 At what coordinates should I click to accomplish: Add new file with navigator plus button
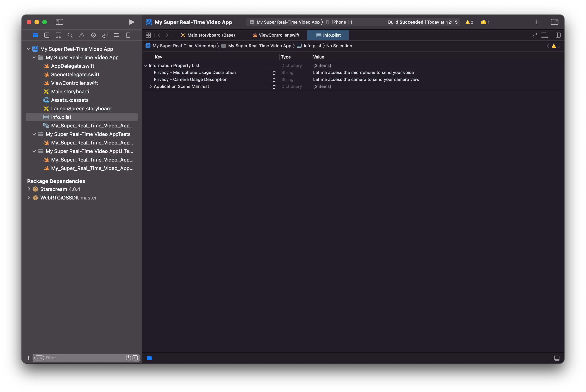point(28,358)
